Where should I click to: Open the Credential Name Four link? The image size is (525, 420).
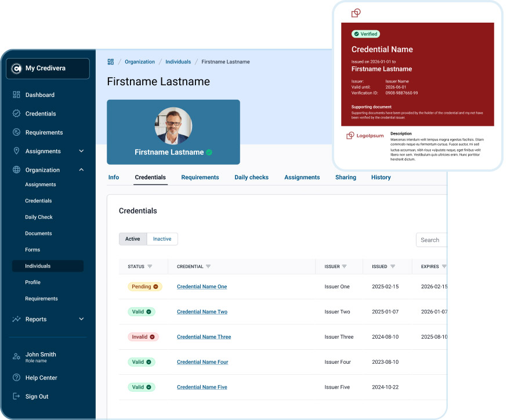202,362
